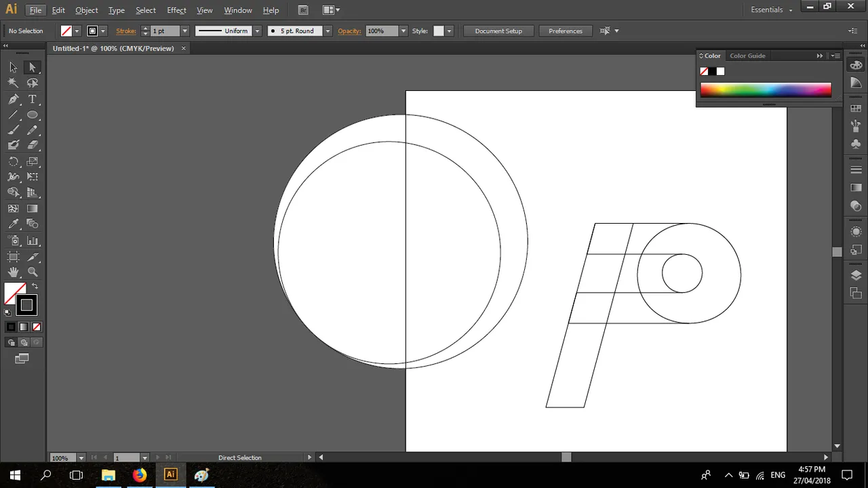Set paint mode to None
The width and height of the screenshot is (868, 488).
click(37, 327)
